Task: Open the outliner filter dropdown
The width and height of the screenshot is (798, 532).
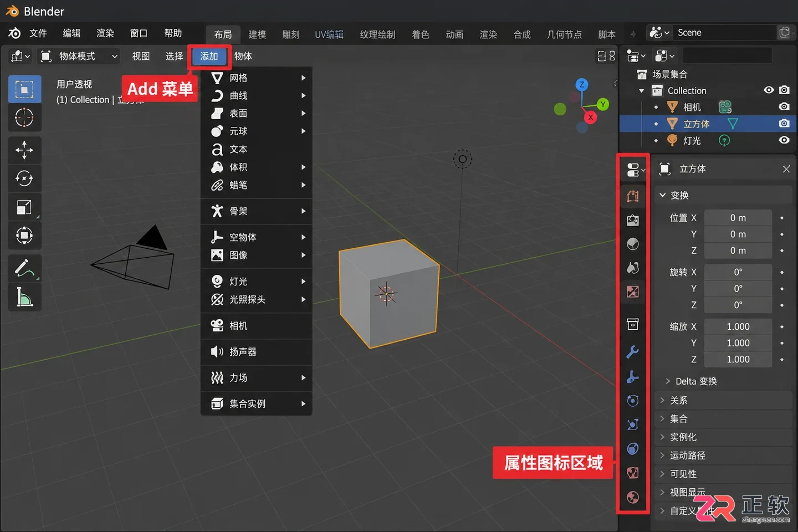Action: 665,55
